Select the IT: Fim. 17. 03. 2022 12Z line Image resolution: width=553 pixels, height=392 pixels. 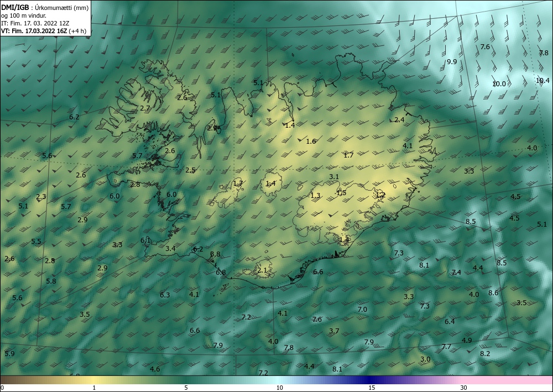pyautogui.click(x=35, y=23)
